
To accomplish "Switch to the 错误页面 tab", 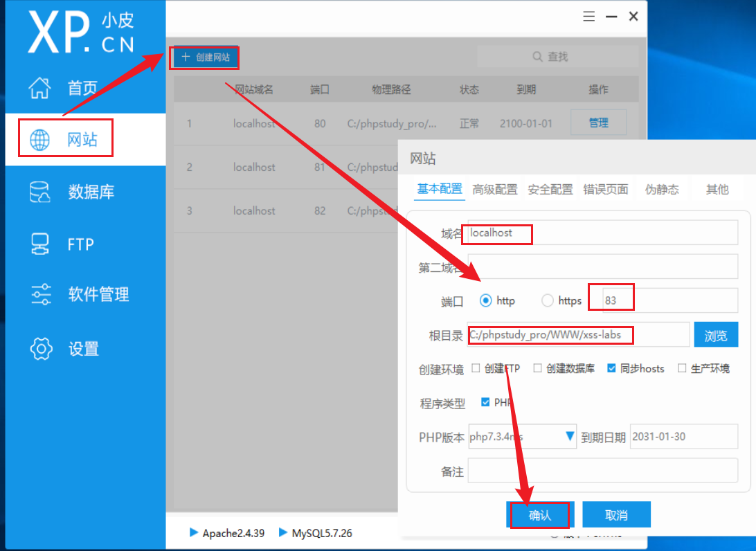I will pos(606,189).
